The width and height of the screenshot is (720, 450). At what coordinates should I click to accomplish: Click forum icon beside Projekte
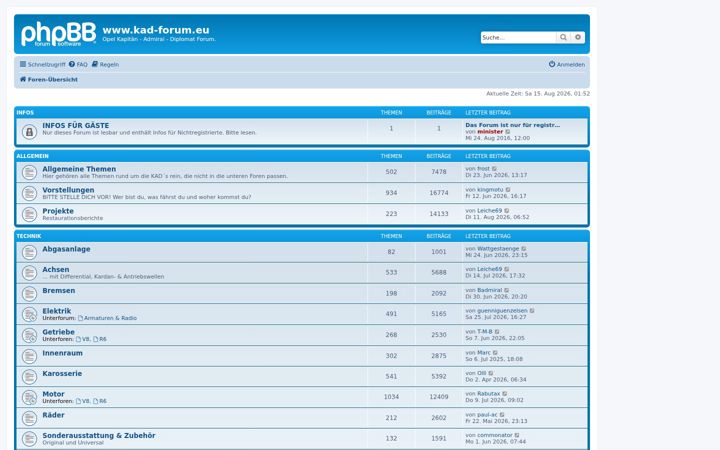[x=29, y=214]
